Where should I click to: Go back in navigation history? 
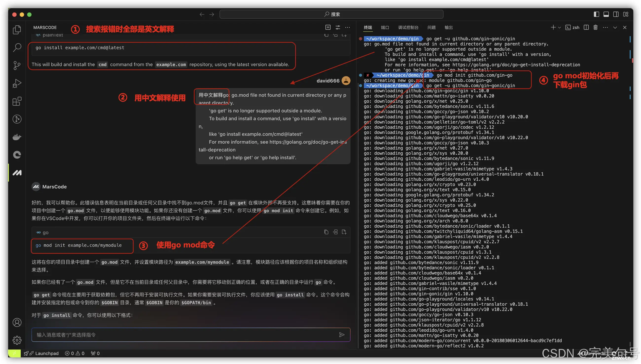202,14
